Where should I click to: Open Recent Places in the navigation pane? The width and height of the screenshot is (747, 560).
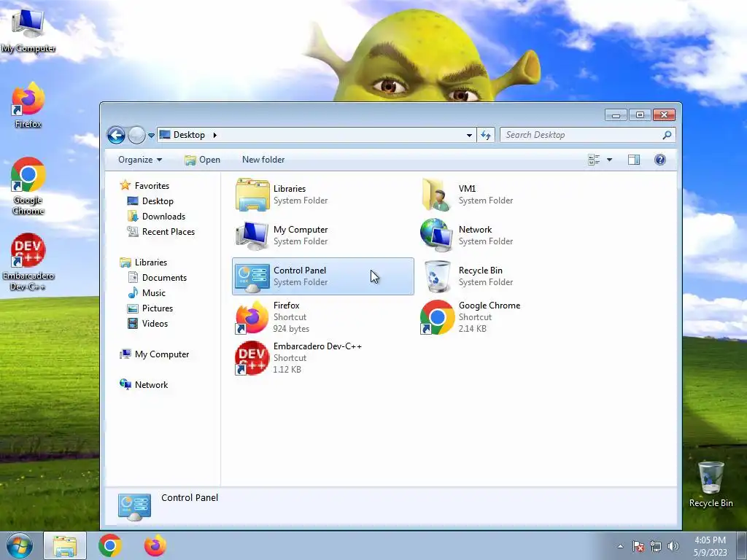[x=160, y=231]
